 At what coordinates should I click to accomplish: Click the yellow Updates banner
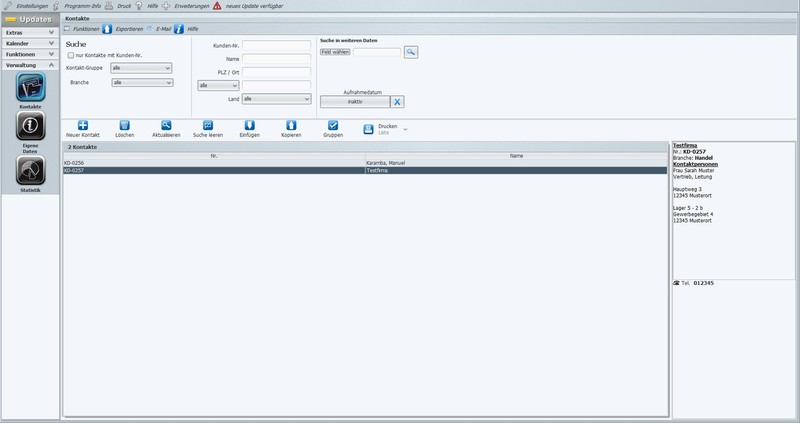tap(31, 19)
